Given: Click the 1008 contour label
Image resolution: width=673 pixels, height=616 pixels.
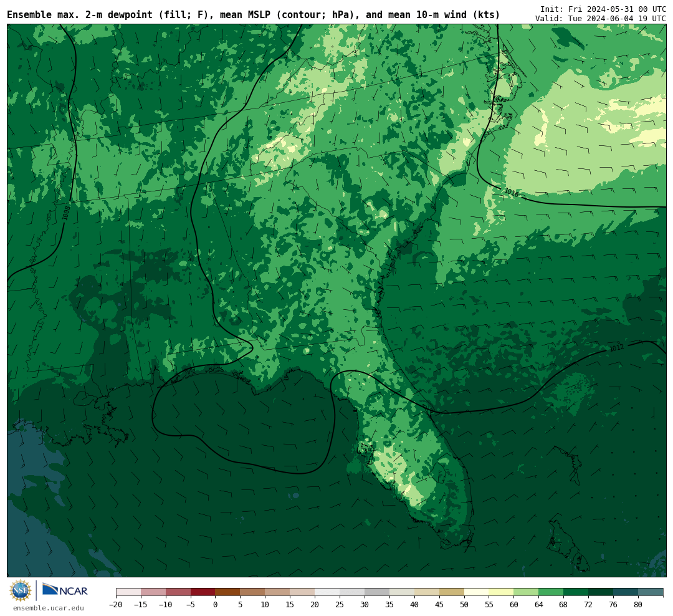Looking at the screenshot, I should 65,213.
